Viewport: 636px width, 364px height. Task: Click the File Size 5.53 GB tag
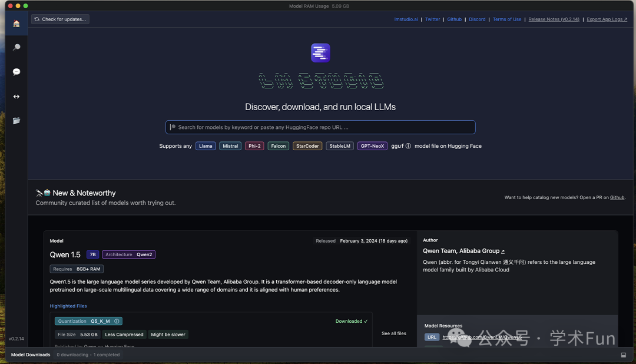[78, 335]
